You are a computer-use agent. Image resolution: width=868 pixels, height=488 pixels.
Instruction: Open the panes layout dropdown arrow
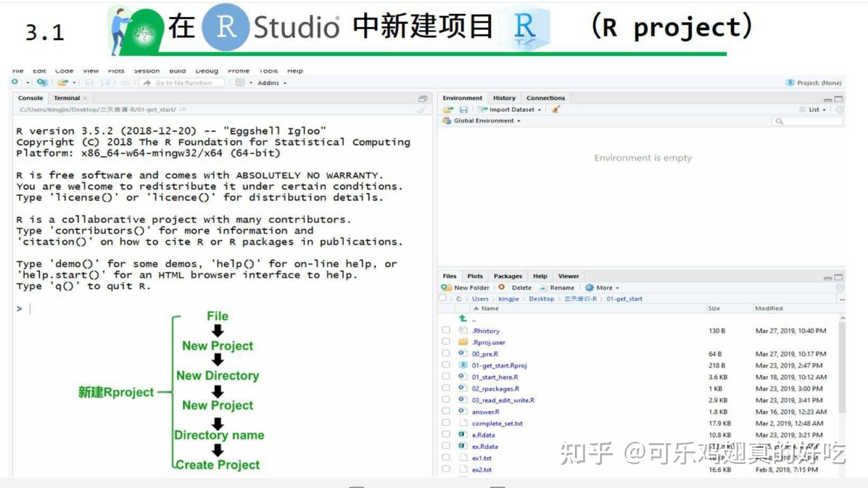(x=251, y=83)
